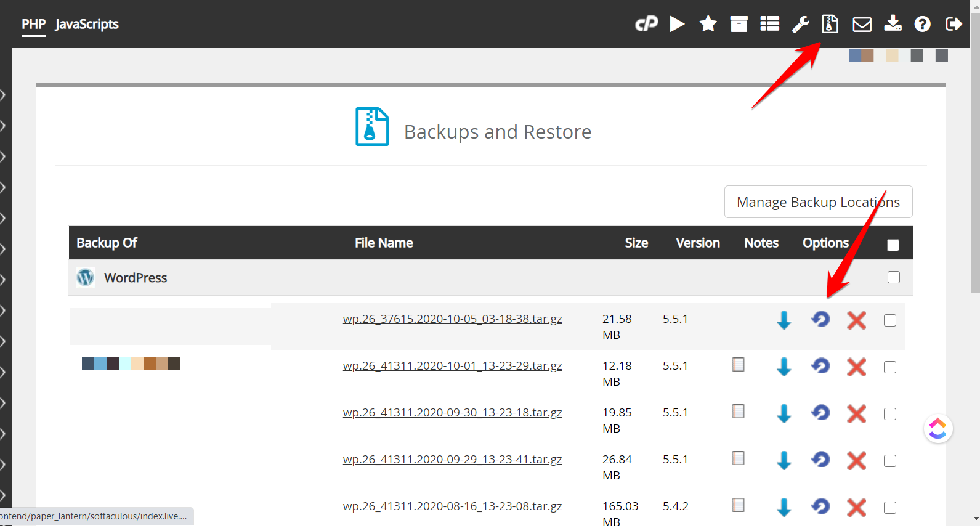980x528 pixels.
Task: Delete backup wp.26_41311.2020-10-01
Action: coord(856,367)
